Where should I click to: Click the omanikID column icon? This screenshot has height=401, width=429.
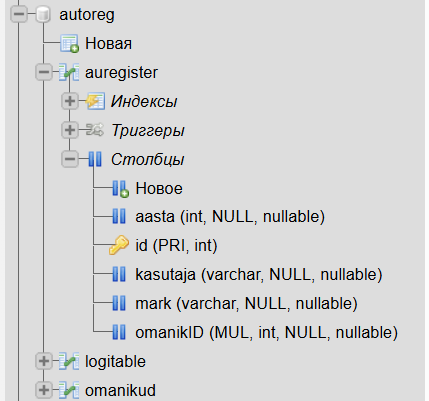pos(119,332)
